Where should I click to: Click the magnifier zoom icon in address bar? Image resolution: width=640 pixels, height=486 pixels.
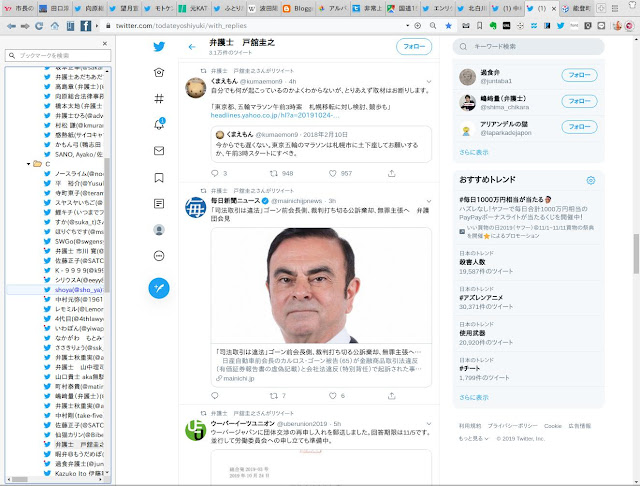point(433,26)
